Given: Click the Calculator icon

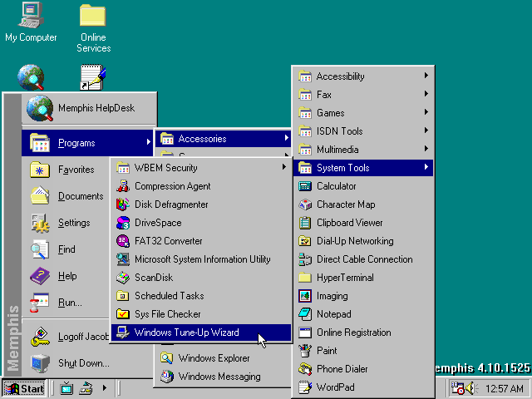Looking at the screenshot, I should pyautogui.click(x=305, y=186).
